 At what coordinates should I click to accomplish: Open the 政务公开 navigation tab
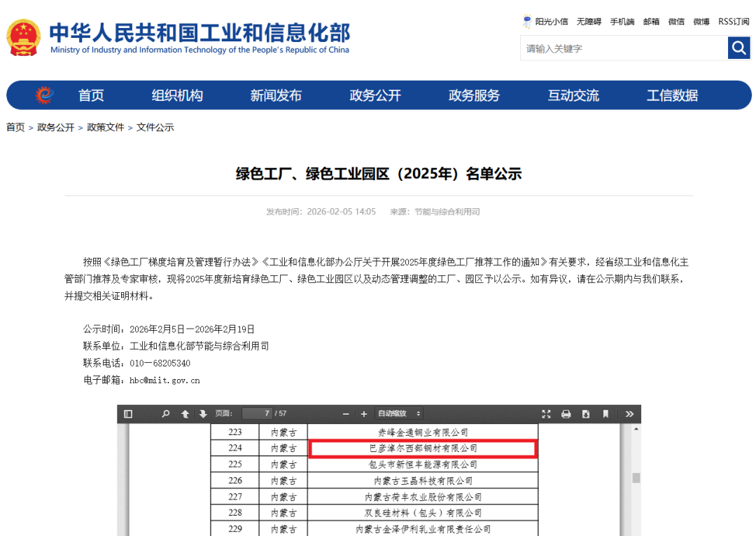pyautogui.click(x=375, y=96)
